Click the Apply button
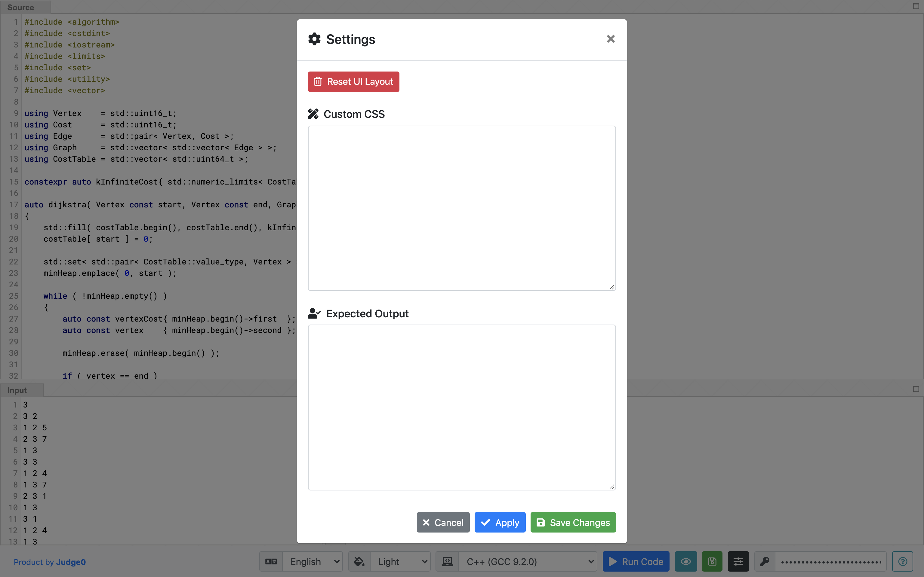924x577 pixels. pyautogui.click(x=500, y=522)
